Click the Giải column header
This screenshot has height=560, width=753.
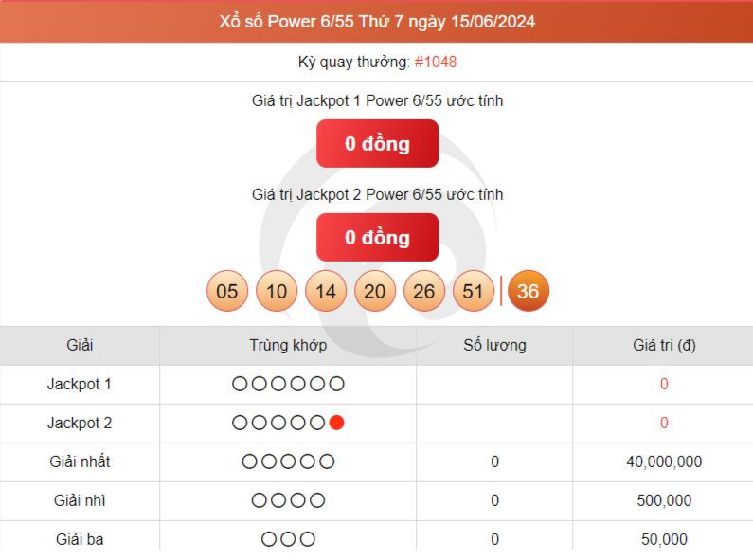80,345
